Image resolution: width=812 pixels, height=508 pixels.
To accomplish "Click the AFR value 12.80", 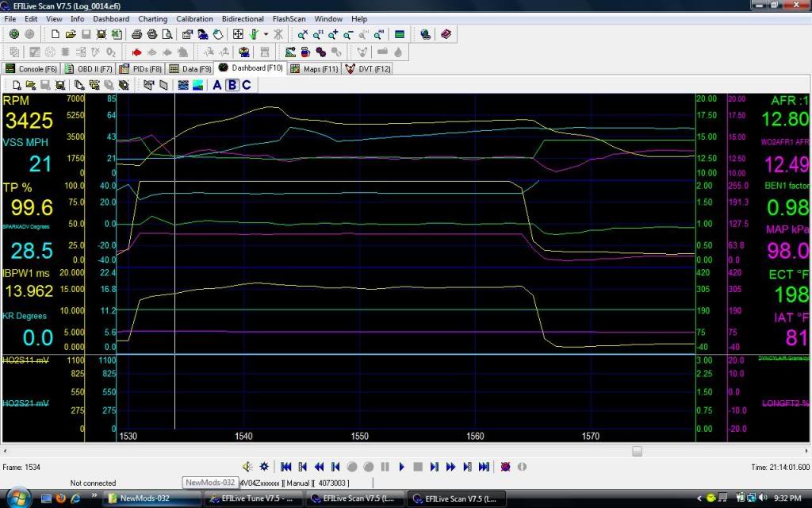I will (x=785, y=119).
